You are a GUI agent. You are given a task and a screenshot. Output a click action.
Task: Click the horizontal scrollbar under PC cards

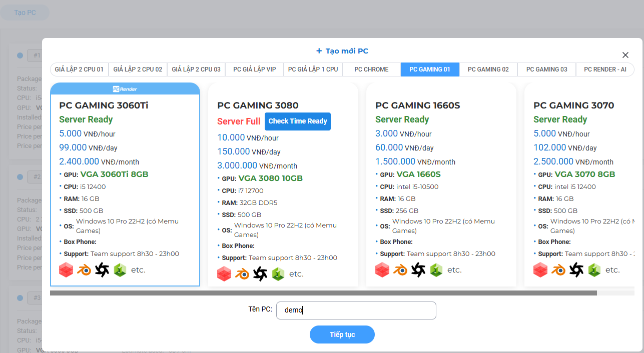pos(323,293)
